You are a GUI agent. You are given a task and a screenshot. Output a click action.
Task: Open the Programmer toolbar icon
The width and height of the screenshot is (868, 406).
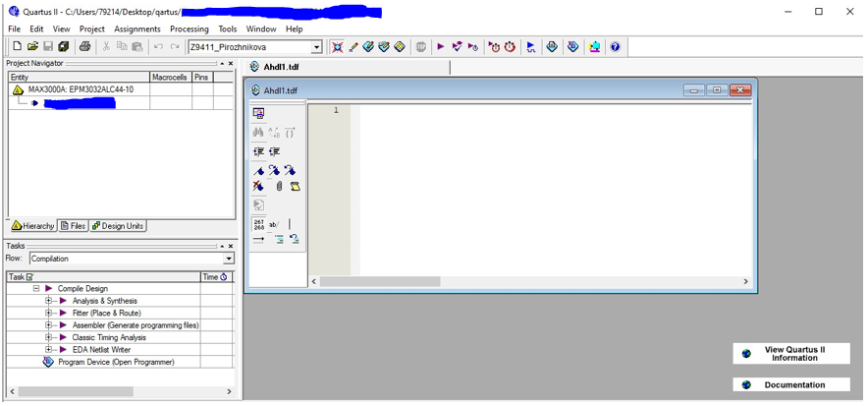(x=573, y=47)
